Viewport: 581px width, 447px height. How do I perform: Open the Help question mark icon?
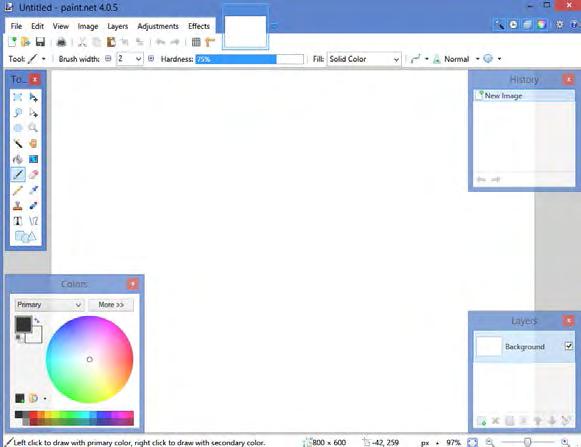click(574, 24)
